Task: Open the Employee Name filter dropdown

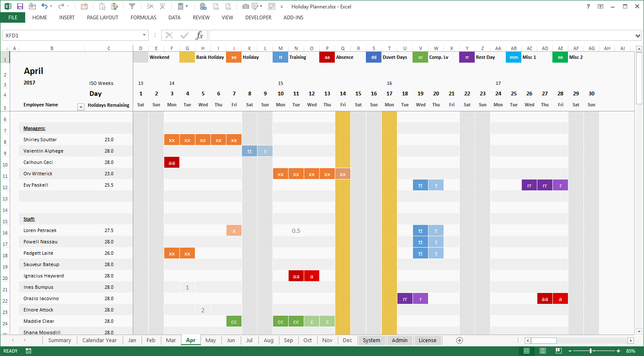Action: click(x=80, y=107)
